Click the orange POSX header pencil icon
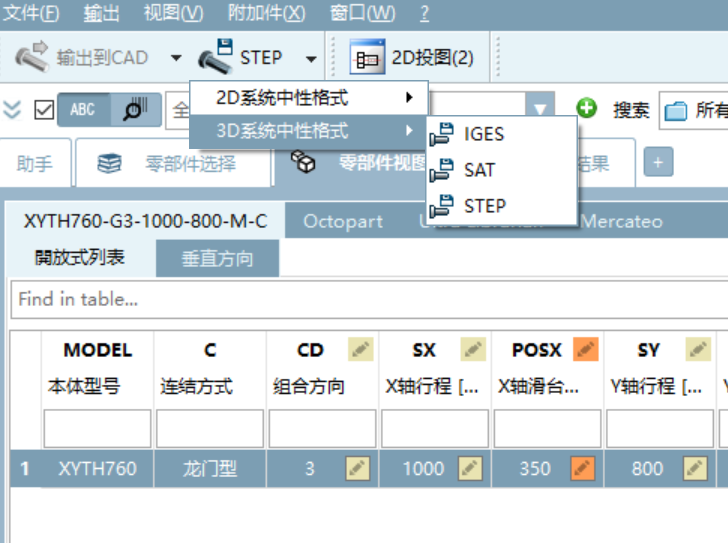The height and width of the screenshot is (543, 728). 585,349
